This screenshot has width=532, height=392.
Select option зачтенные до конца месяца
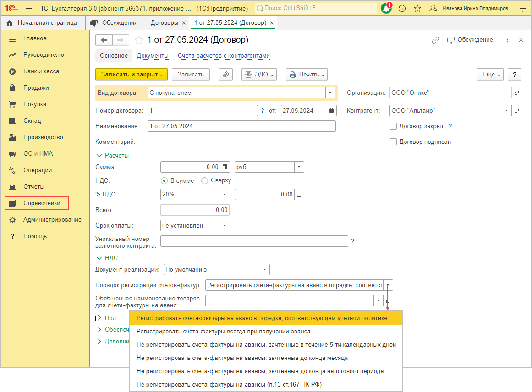(266, 358)
